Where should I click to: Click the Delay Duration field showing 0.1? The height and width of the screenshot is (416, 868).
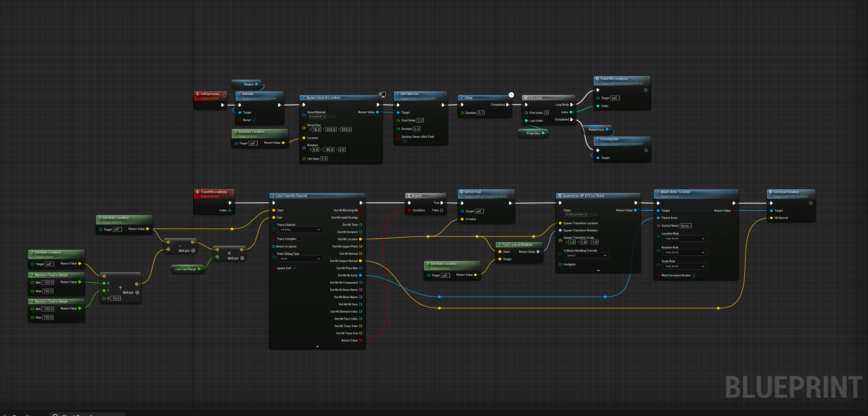pos(481,113)
